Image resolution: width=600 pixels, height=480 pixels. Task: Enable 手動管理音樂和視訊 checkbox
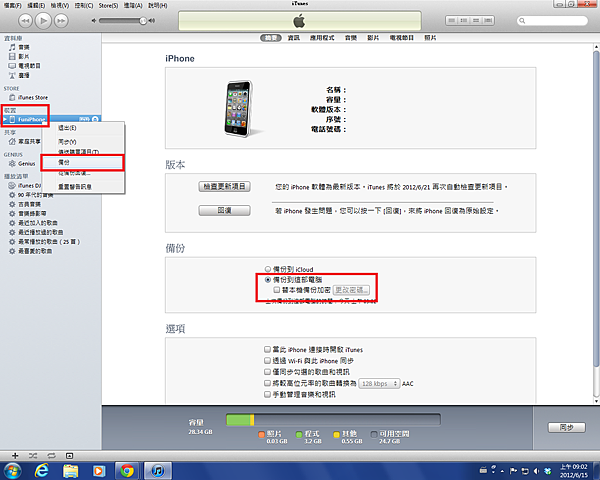point(267,394)
